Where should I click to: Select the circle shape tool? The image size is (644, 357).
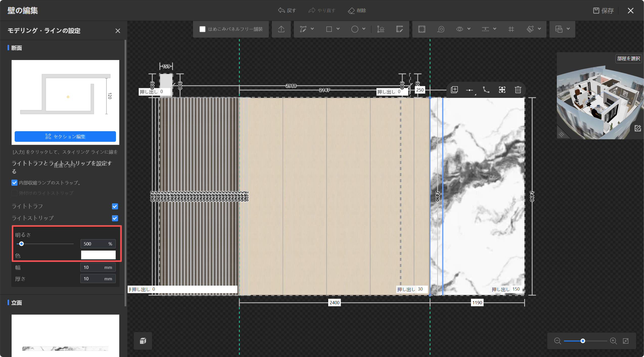[x=354, y=29]
